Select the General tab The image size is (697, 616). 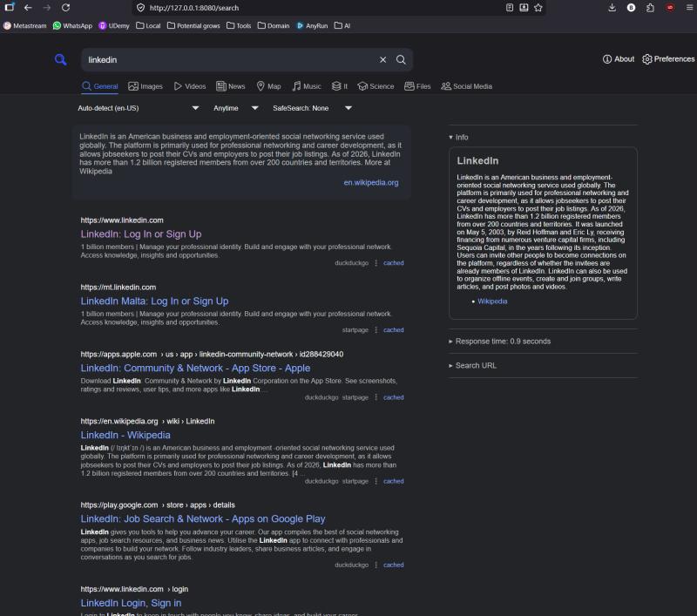(x=100, y=86)
